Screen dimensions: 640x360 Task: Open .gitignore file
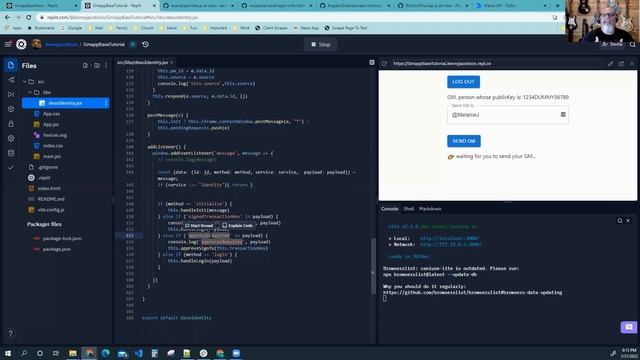48,167
